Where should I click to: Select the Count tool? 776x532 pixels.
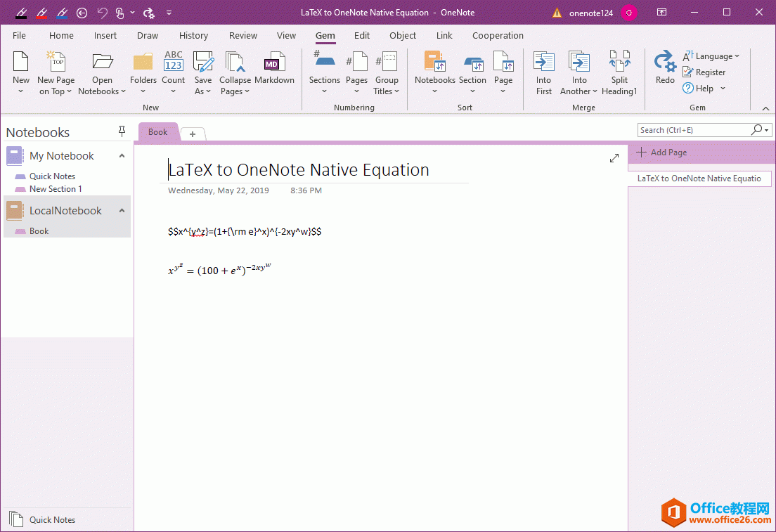click(x=173, y=70)
